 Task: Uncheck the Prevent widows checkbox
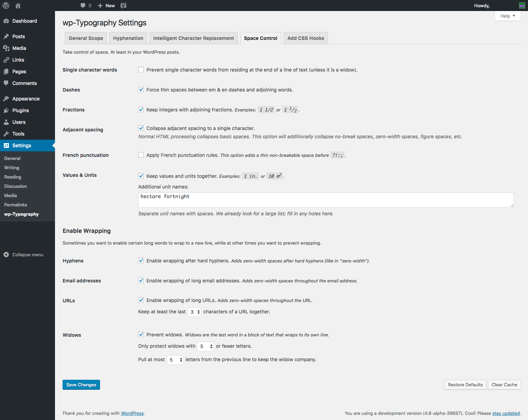(141, 334)
